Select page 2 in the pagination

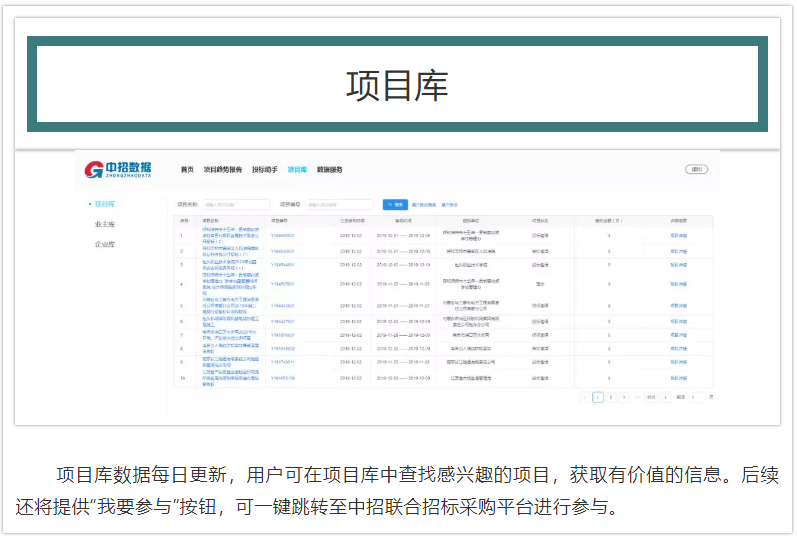[x=610, y=397]
